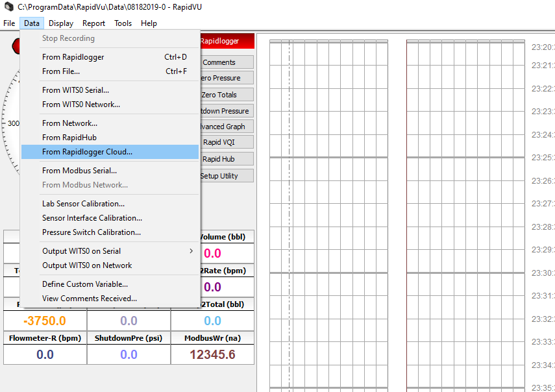Open the Display menu
Viewport: 555px width, 392px height.
(61, 23)
